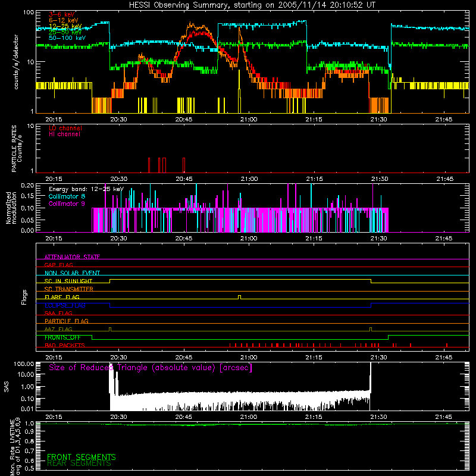Click the NON_SOLAR_EVENT flag label
This screenshot has width=476, height=476.
click(x=72, y=273)
